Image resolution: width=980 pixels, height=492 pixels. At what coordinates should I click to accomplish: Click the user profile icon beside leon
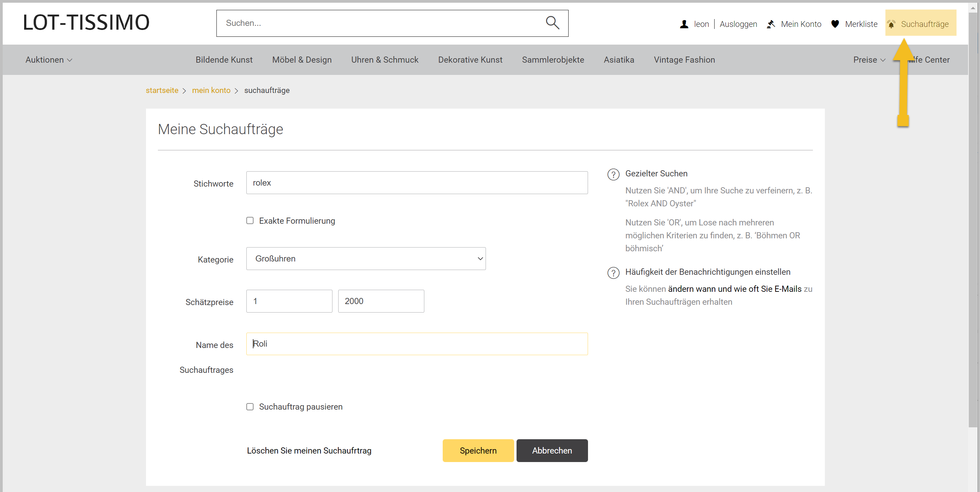click(x=684, y=24)
